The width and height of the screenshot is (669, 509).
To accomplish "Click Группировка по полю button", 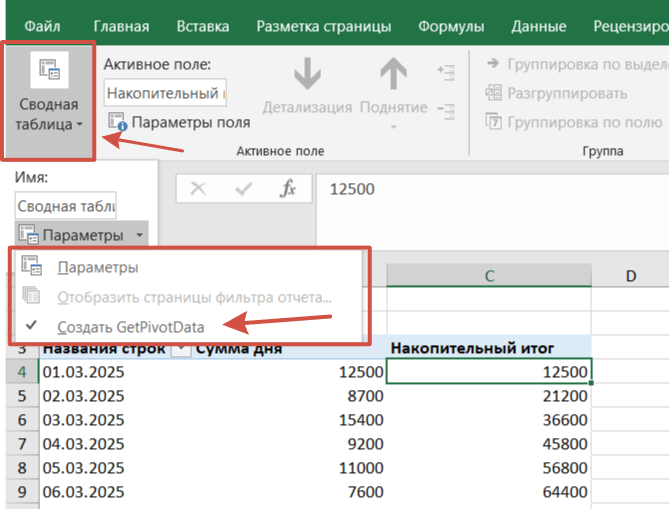I will point(574,122).
